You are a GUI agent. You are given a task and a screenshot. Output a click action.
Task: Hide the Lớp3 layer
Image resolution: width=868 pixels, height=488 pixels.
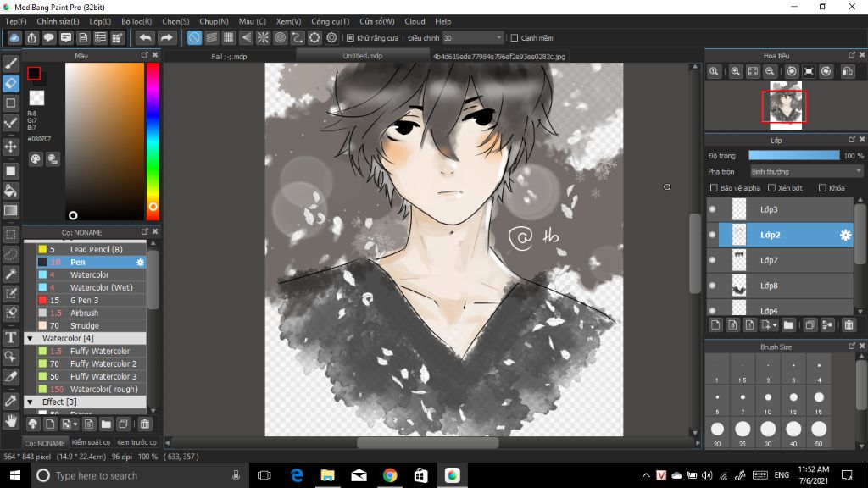(712, 209)
